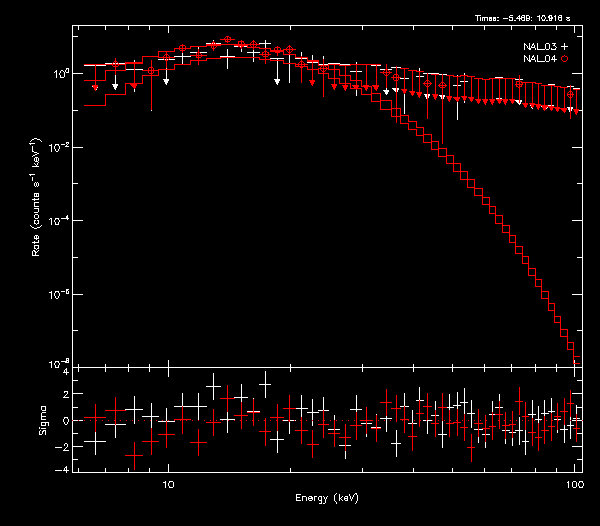Click the Sigma residual axis label
Viewport: 600px width, 526px height.
pos(42,420)
